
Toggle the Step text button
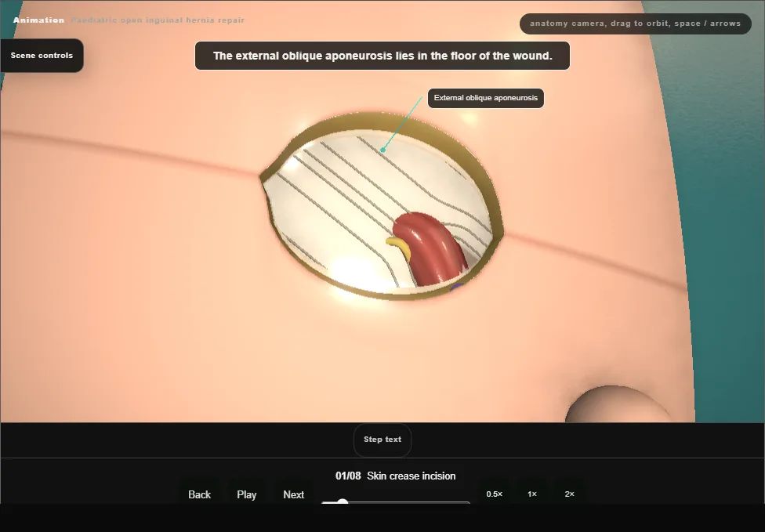coord(382,440)
